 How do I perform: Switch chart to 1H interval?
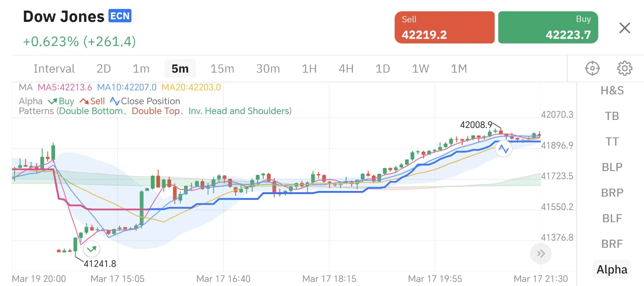pos(309,69)
